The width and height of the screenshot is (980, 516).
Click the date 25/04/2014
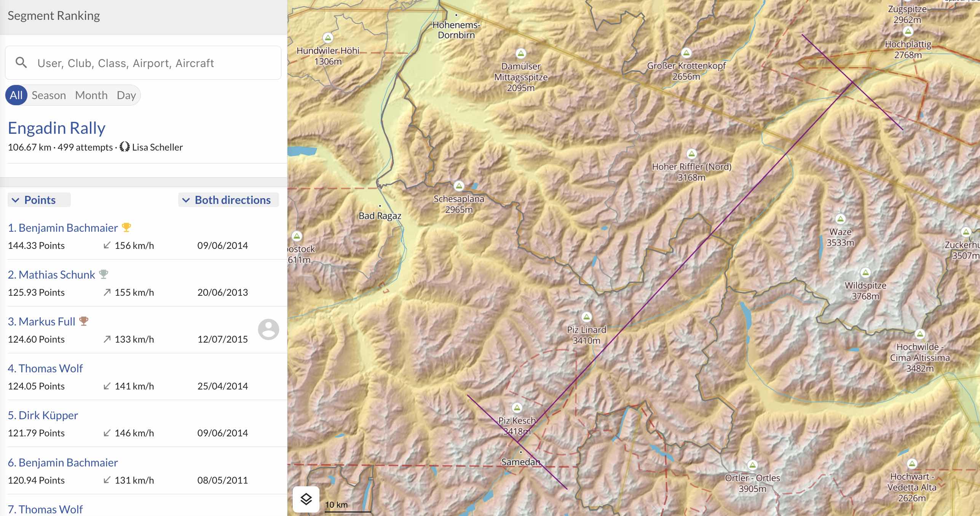coord(223,386)
